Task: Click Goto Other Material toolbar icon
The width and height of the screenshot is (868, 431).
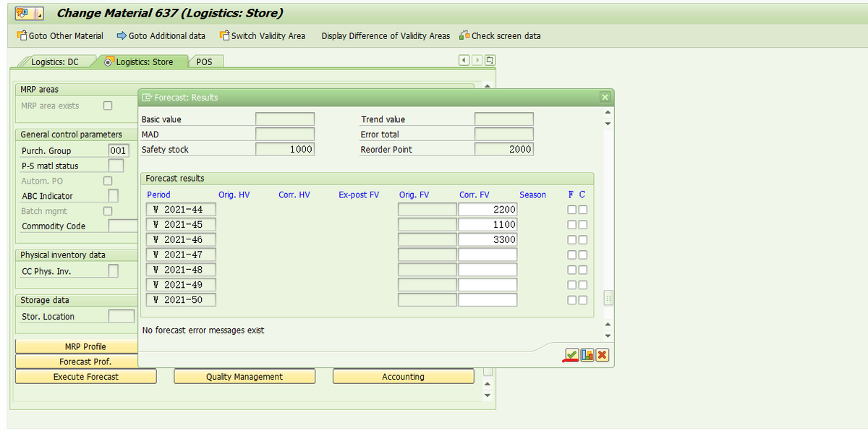Action: coord(22,35)
